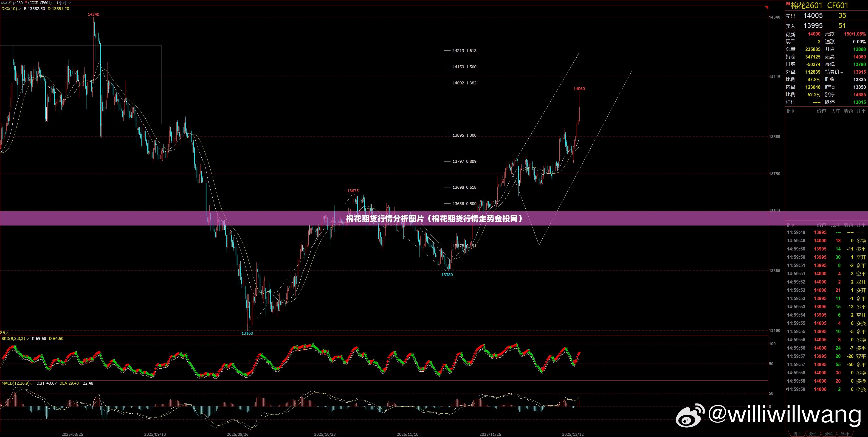The image size is (868, 437).
Task: Click the Fibonacci 14213 1.618 level
Action: coord(464,51)
